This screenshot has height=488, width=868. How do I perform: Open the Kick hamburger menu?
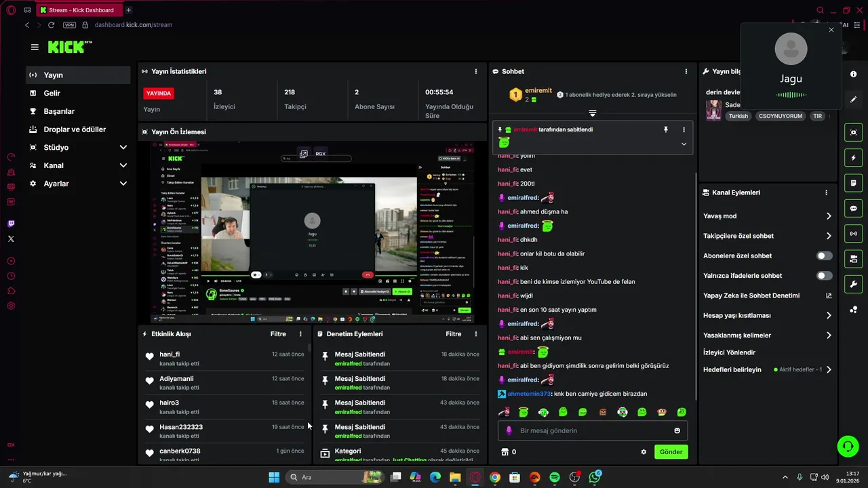35,47
